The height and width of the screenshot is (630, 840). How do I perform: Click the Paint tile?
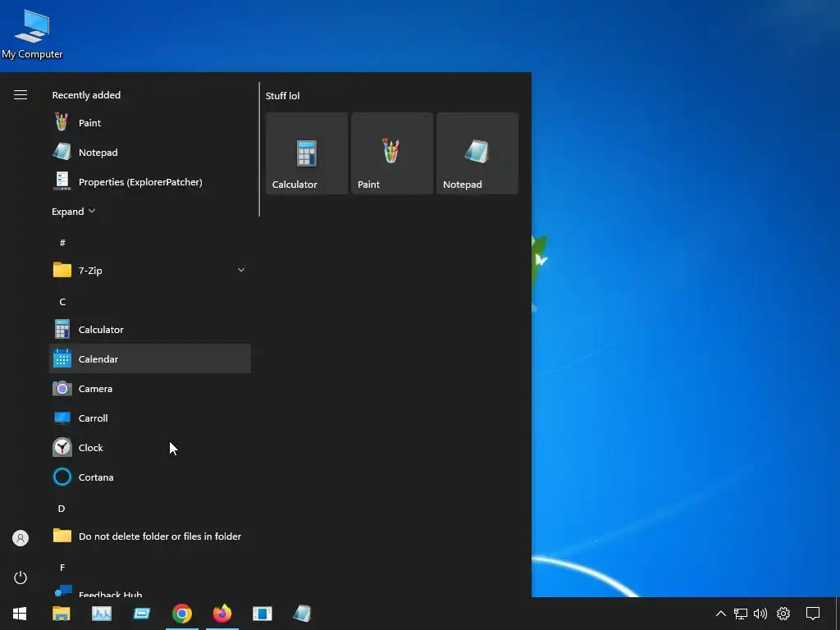392,153
